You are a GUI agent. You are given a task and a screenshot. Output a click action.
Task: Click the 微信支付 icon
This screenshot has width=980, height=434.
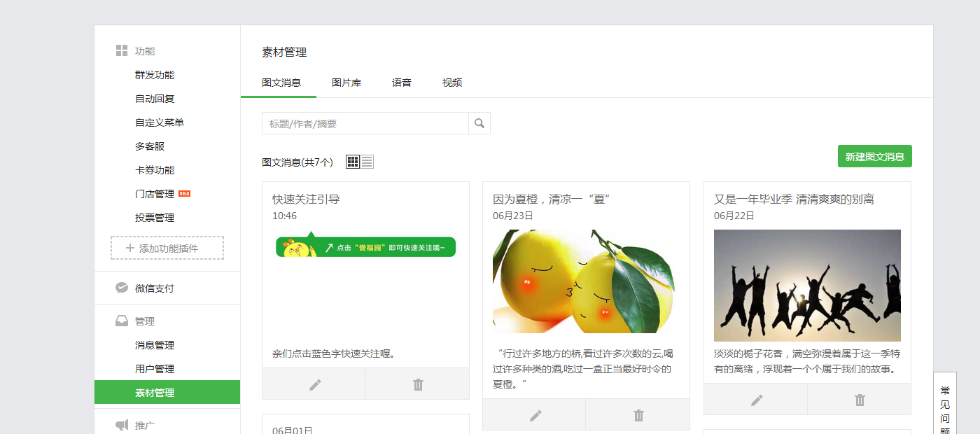122,288
